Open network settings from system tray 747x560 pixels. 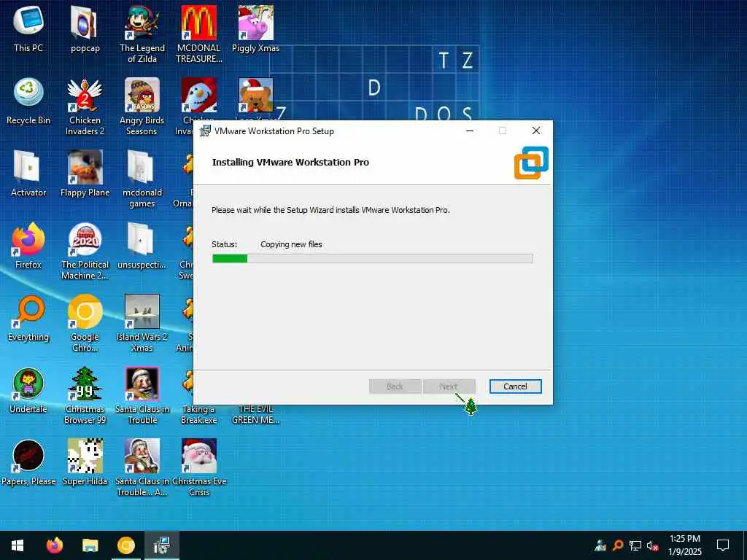[635, 545]
